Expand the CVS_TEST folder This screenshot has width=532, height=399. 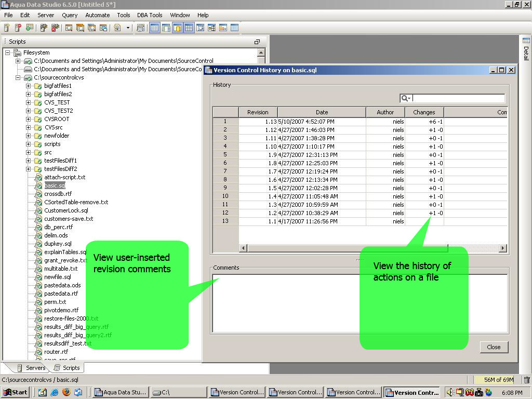coord(29,102)
